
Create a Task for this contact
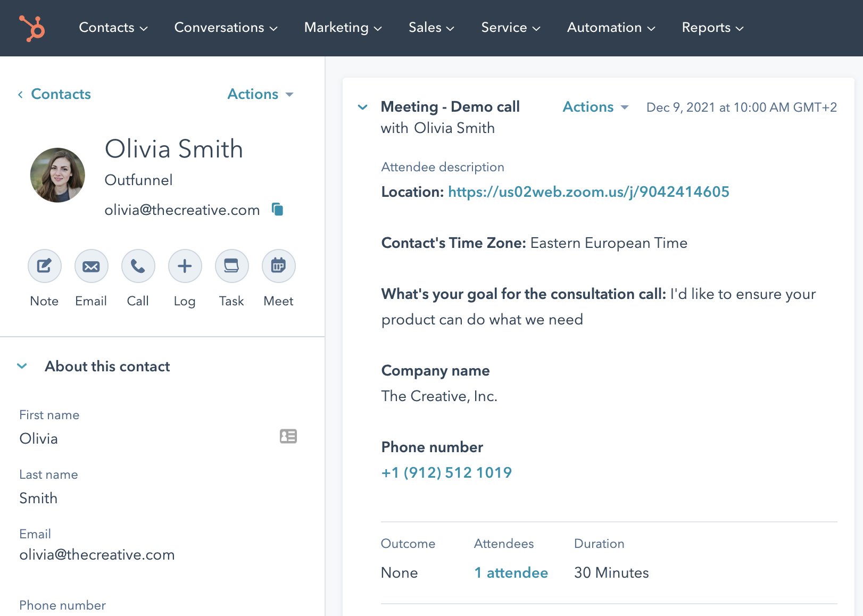point(231,266)
